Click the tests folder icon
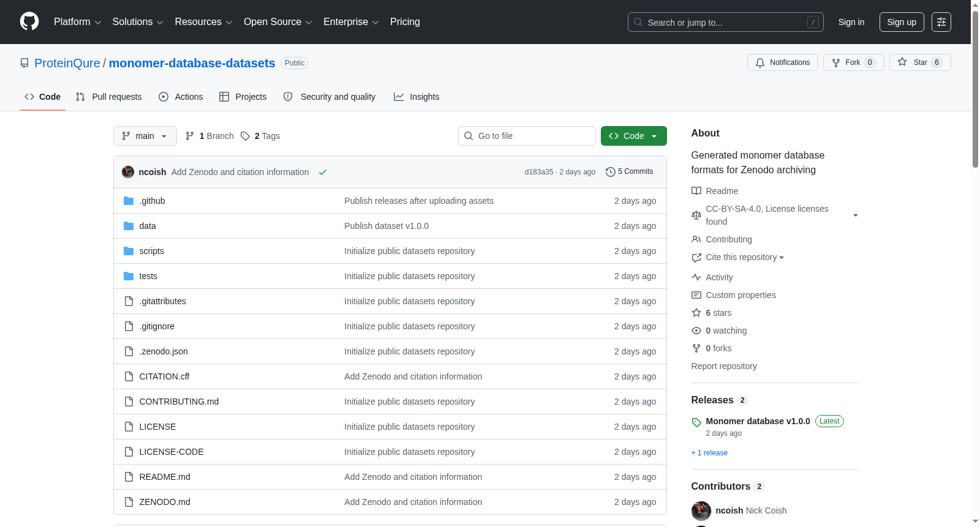980x527 pixels. click(129, 276)
